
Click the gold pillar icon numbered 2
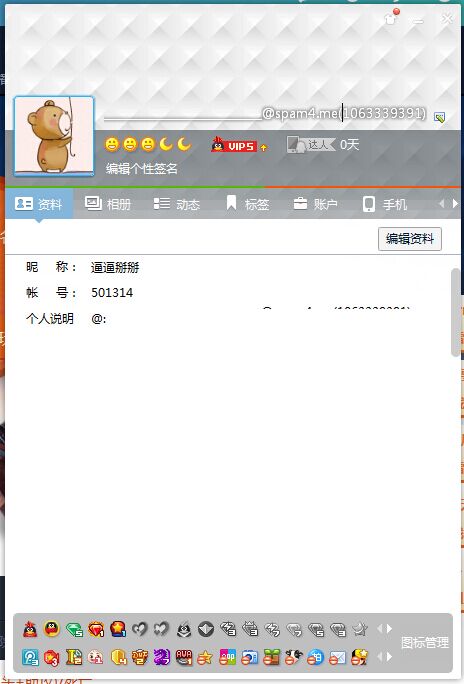(74, 657)
